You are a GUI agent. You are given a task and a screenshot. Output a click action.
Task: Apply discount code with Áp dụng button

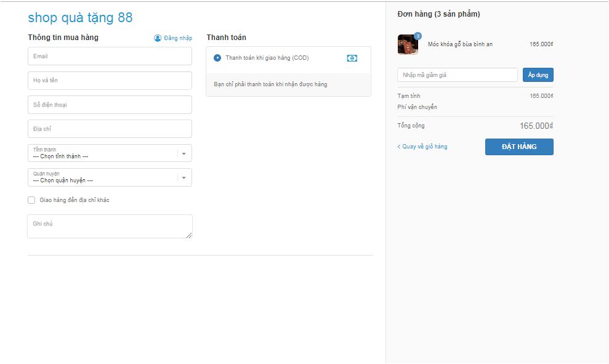pyautogui.click(x=538, y=75)
